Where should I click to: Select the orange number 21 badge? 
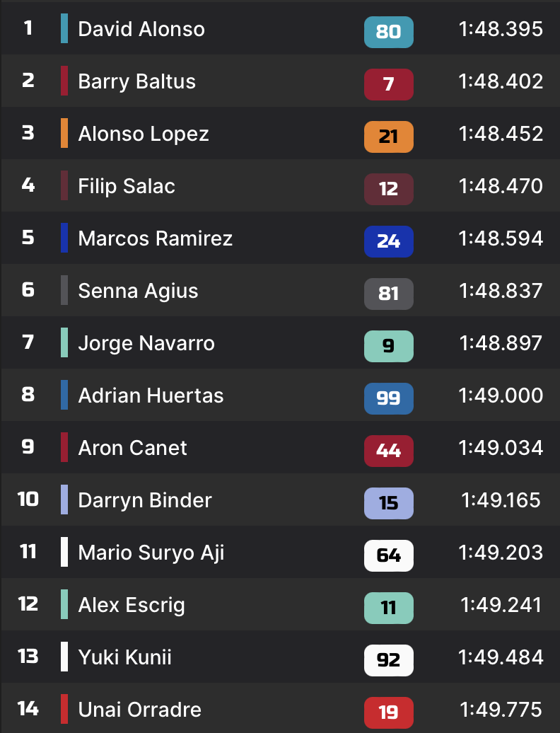pyautogui.click(x=388, y=137)
